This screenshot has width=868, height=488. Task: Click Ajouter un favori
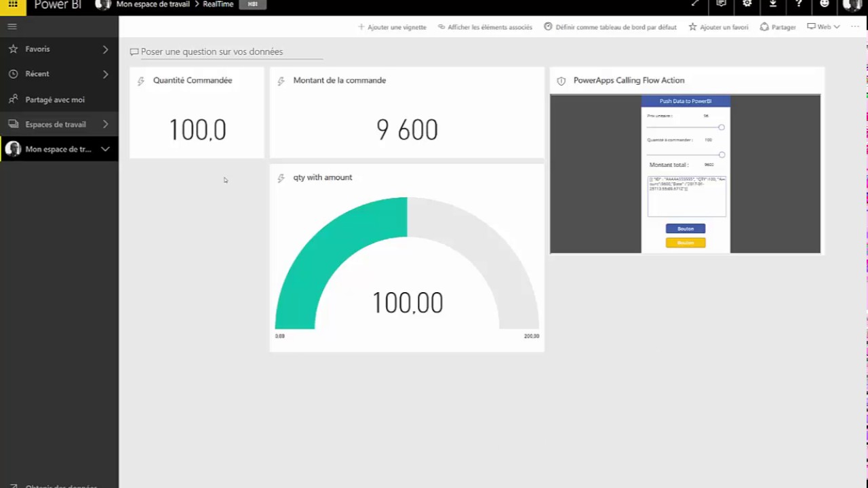click(719, 27)
